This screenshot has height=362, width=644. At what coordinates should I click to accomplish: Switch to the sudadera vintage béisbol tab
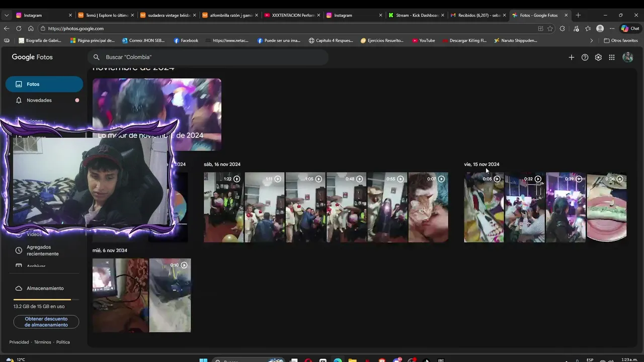(x=168, y=15)
